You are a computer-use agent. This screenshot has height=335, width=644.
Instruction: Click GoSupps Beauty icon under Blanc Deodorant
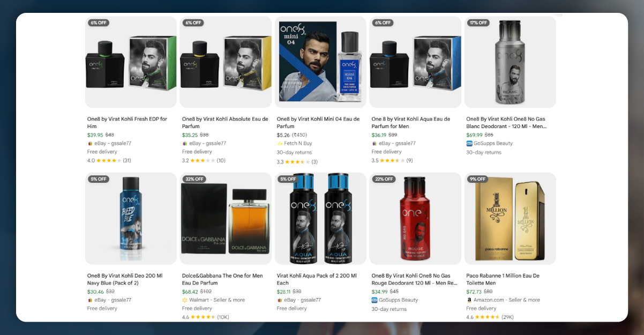coord(469,144)
